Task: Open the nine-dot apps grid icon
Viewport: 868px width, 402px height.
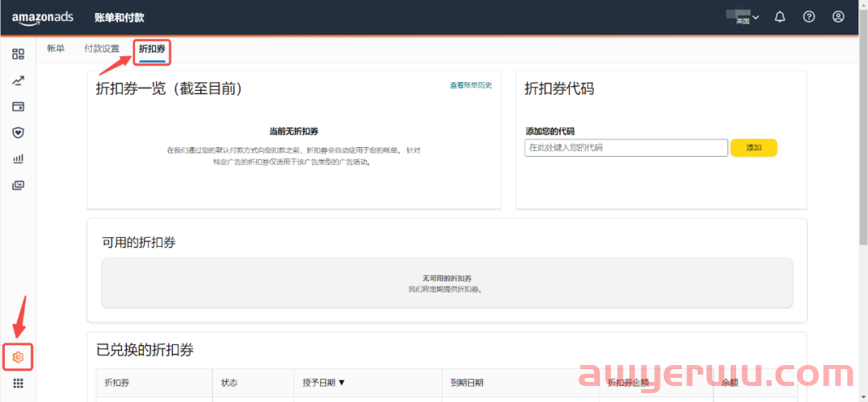Action: pyautogui.click(x=18, y=384)
